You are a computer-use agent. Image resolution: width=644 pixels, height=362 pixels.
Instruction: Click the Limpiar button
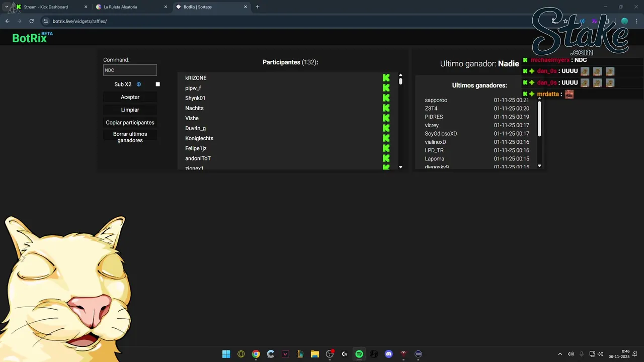(130, 110)
